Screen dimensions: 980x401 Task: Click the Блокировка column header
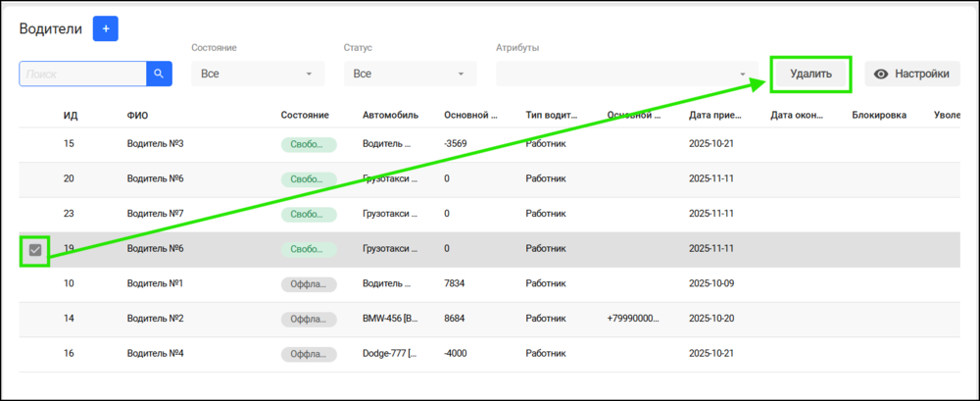[879, 115]
